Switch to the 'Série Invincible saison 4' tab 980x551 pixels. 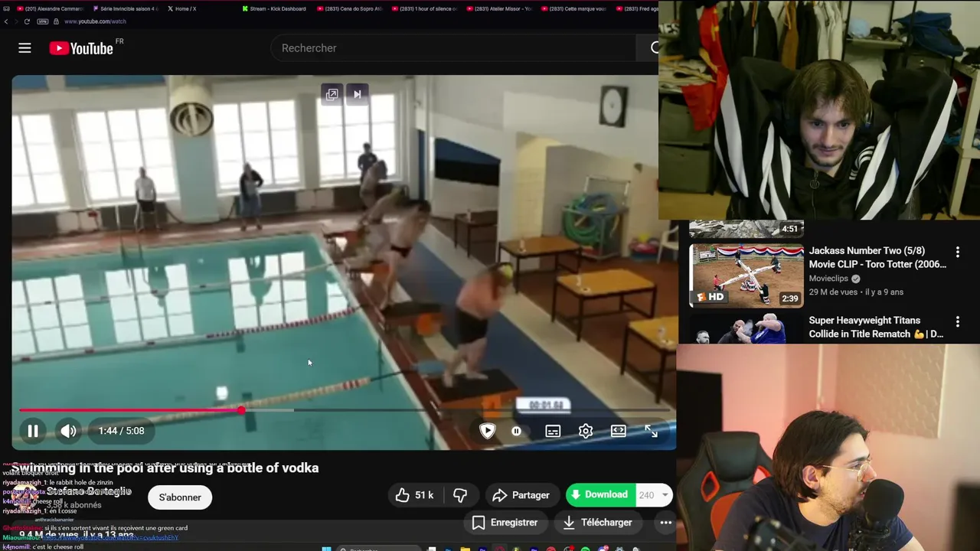coord(125,8)
